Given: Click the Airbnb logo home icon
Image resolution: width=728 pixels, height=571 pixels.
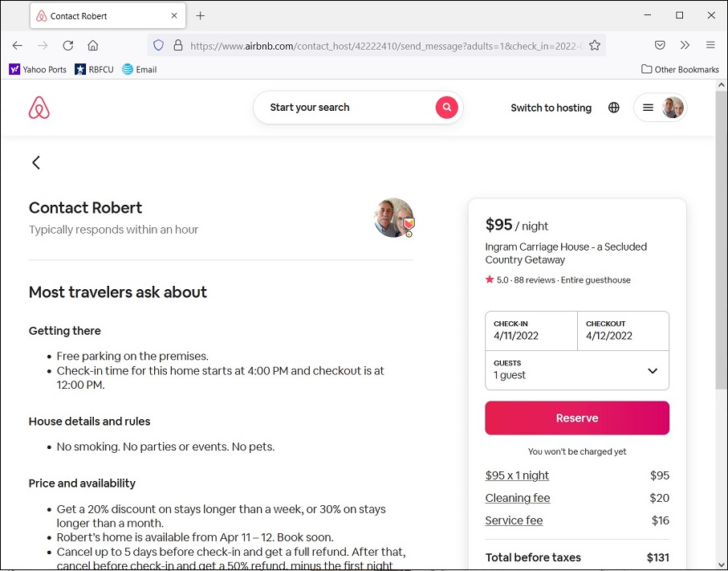Looking at the screenshot, I should (x=39, y=108).
